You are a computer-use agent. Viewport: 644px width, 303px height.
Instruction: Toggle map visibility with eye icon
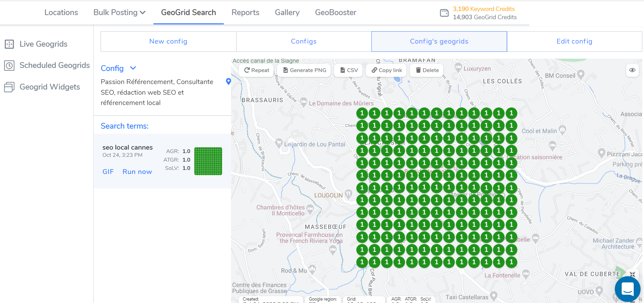(632, 70)
